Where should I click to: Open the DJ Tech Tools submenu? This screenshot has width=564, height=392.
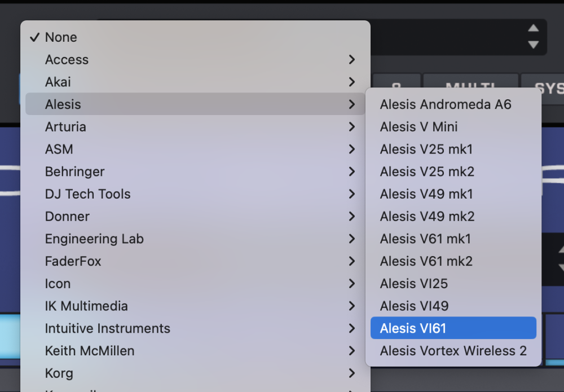click(87, 194)
